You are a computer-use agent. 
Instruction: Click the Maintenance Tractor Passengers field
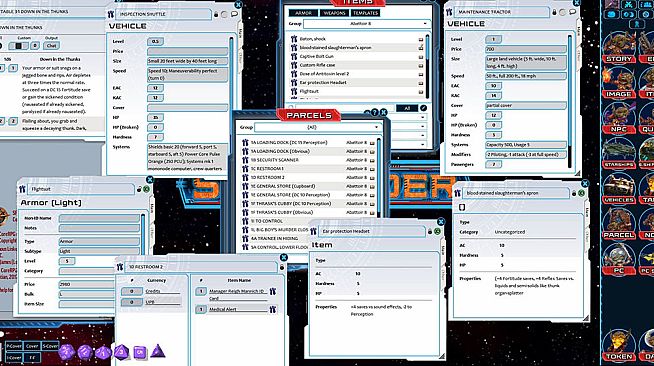pyautogui.click(x=493, y=164)
